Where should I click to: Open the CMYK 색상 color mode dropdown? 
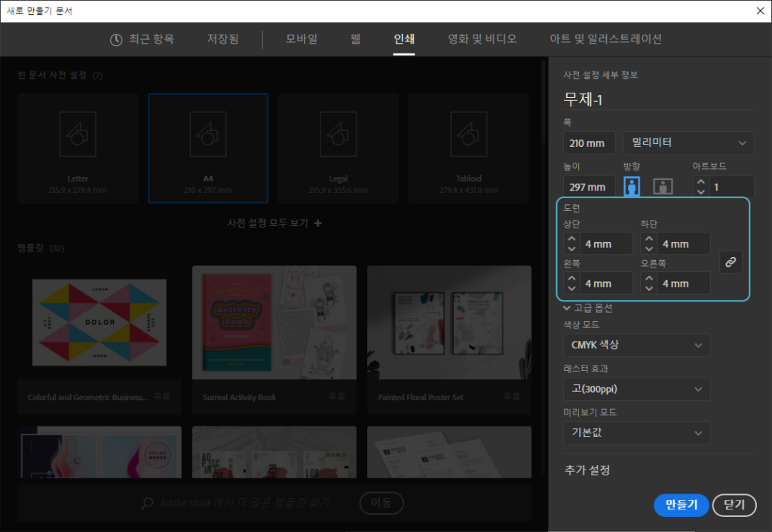click(x=636, y=345)
